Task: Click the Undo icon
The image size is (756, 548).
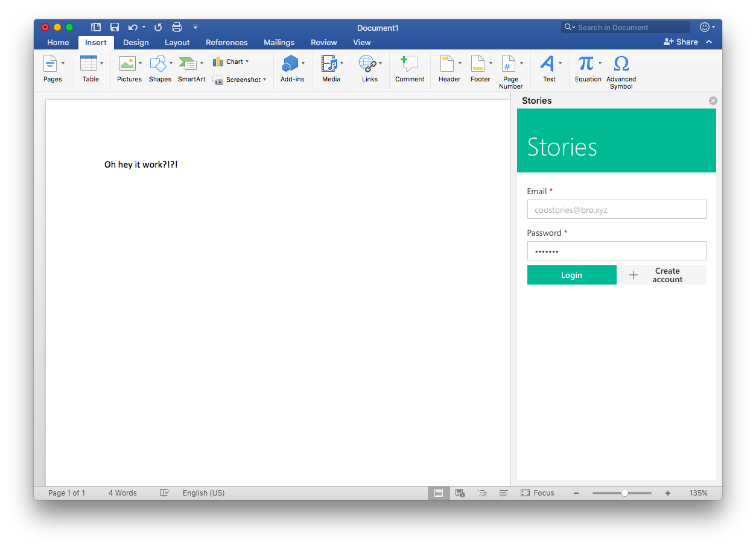Action: click(133, 27)
